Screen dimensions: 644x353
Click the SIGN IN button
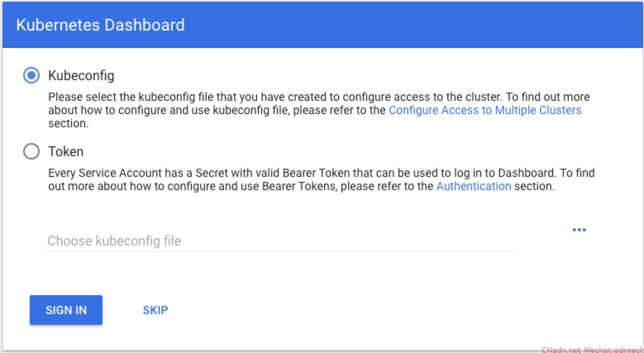click(66, 310)
